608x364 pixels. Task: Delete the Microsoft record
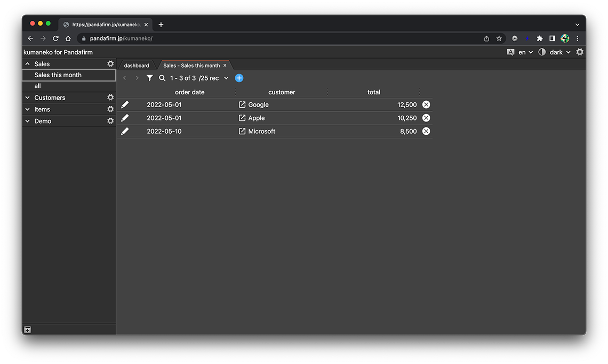click(x=426, y=132)
